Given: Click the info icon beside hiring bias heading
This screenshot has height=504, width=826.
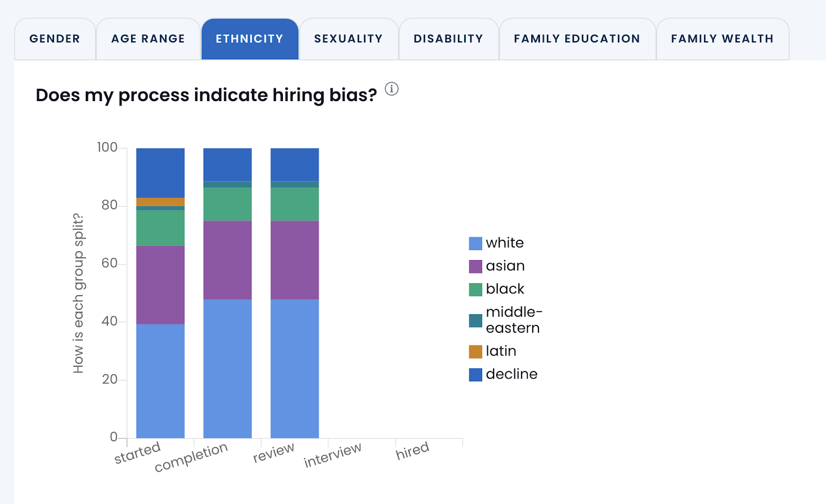Looking at the screenshot, I should [392, 89].
